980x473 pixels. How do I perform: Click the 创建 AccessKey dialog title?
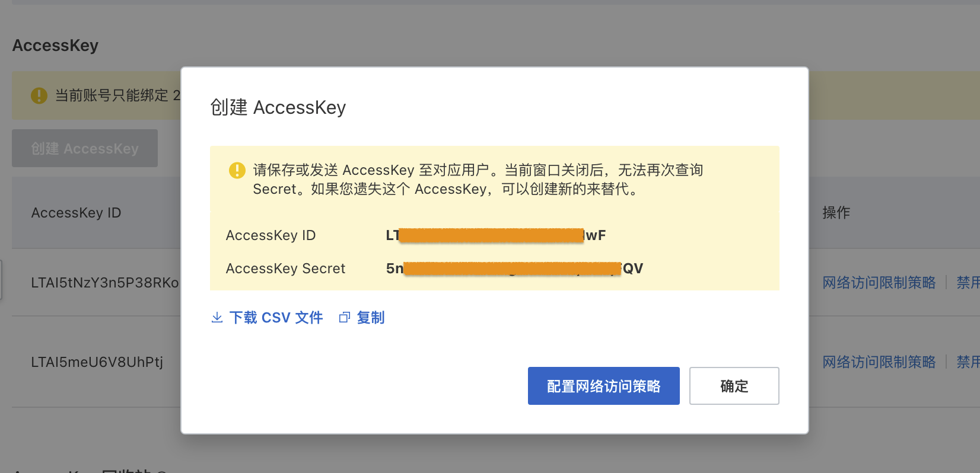click(278, 107)
